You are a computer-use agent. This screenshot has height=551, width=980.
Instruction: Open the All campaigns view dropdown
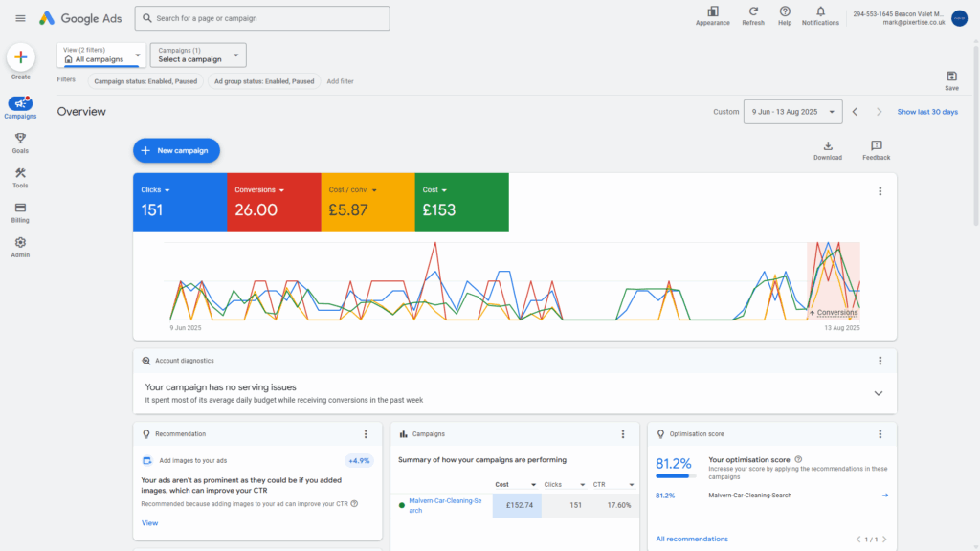tap(101, 55)
